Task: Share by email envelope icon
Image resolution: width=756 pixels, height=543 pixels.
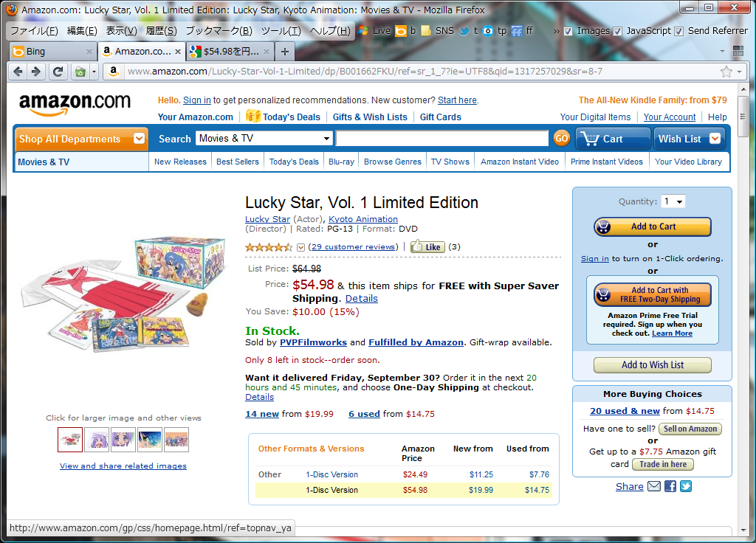Action: pos(654,486)
